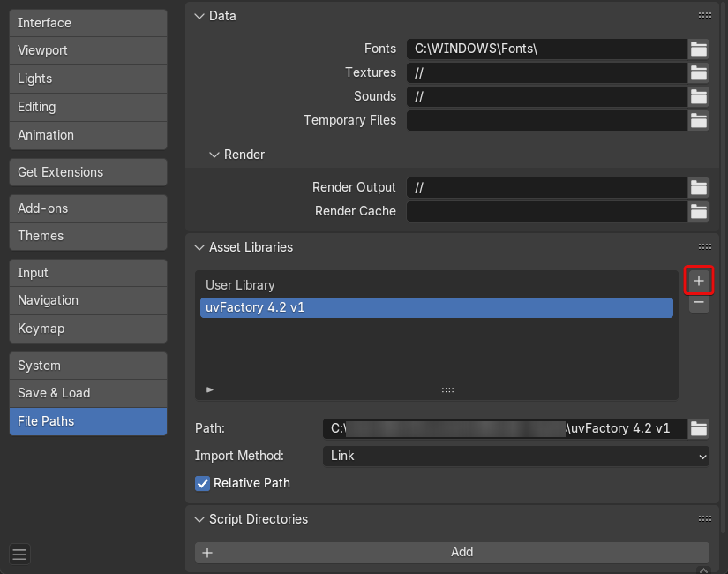Click the Render Cache input field
Image resolution: width=728 pixels, height=574 pixels.
click(x=547, y=211)
